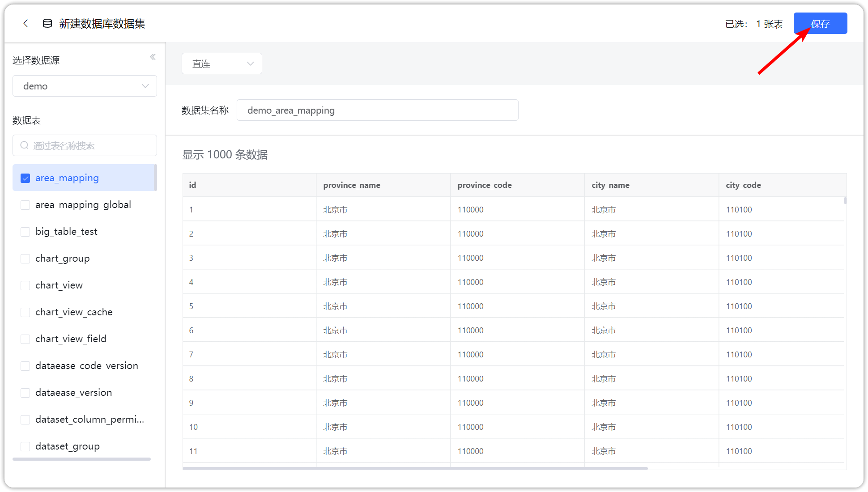Image resolution: width=868 pixels, height=492 pixels.
Task: Click the table's horizontal scrollbar
Action: [415, 468]
